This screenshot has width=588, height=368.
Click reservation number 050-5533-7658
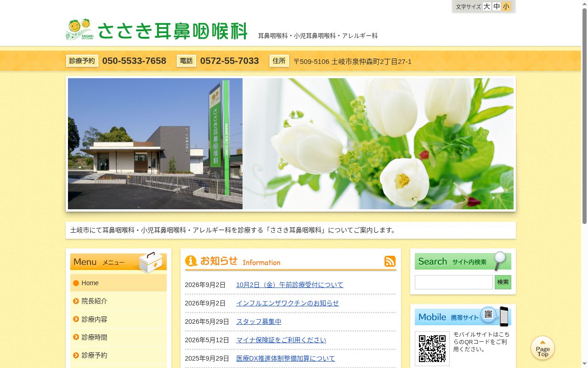134,61
